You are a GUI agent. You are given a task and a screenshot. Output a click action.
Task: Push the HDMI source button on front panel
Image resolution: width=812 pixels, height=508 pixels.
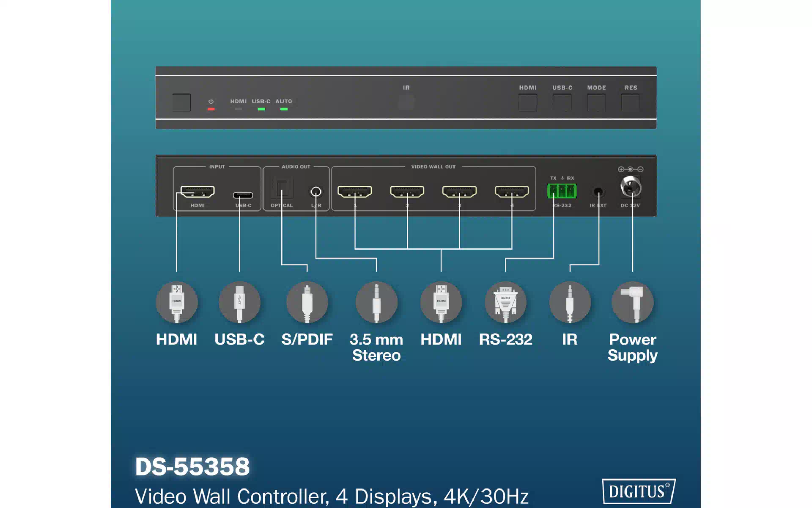coord(528,102)
